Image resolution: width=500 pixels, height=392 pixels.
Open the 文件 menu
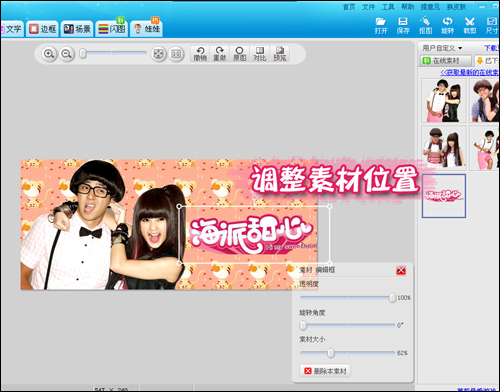point(368,7)
